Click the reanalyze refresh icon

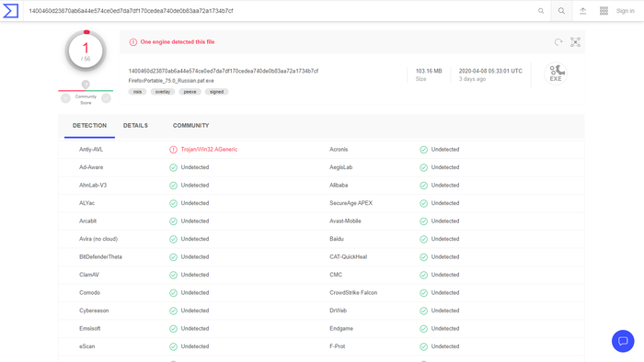pos(558,42)
